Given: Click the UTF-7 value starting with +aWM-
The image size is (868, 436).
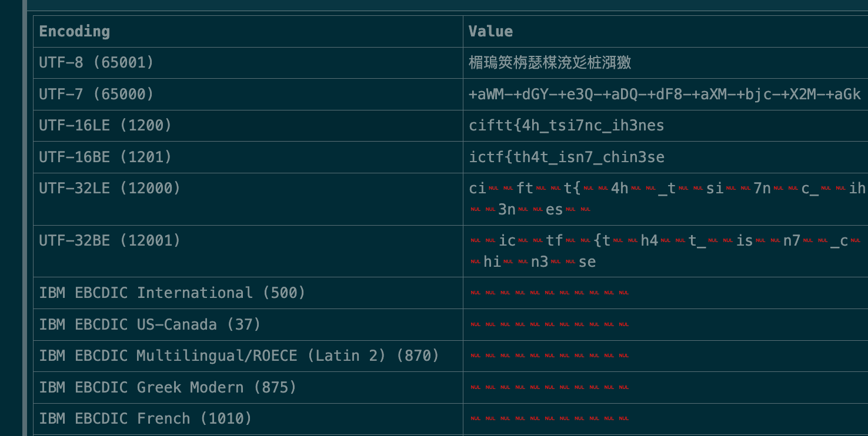Looking at the screenshot, I should tap(665, 94).
